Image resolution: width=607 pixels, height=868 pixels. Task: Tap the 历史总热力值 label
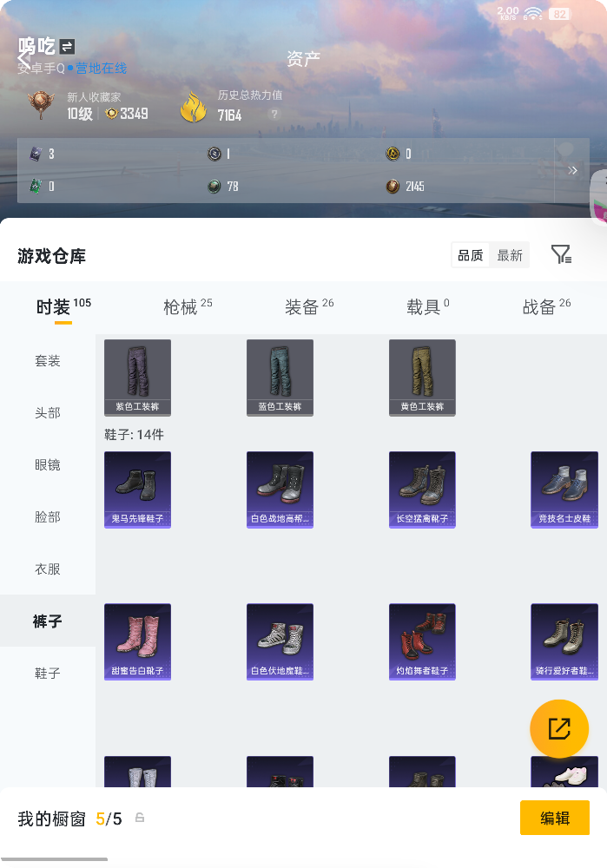point(250,95)
